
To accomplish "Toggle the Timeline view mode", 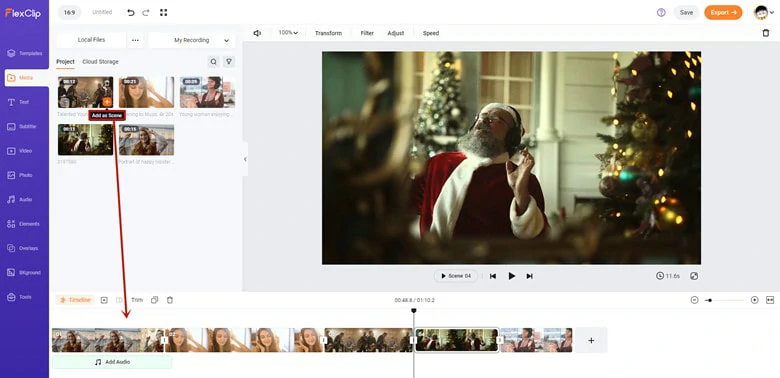I will [75, 300].
